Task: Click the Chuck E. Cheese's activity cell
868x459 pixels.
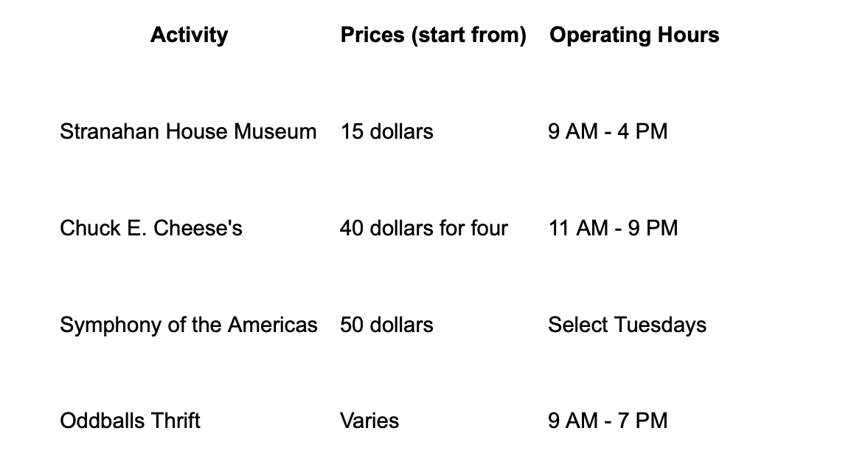Action: point(151,228)
